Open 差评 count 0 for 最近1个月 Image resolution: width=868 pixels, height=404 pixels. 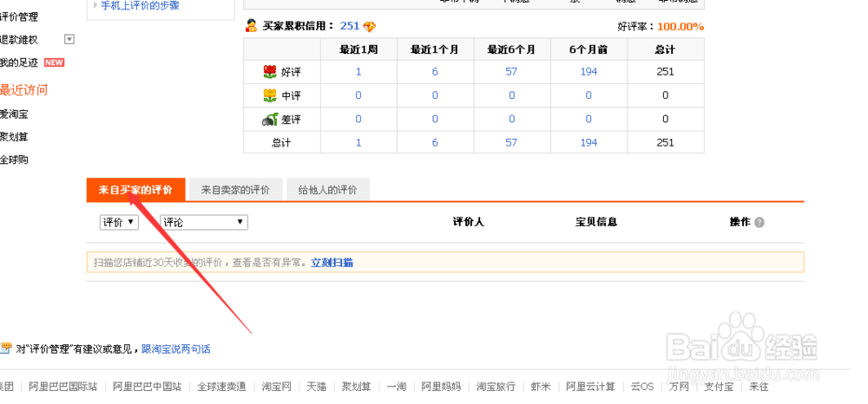pos(435,120)
